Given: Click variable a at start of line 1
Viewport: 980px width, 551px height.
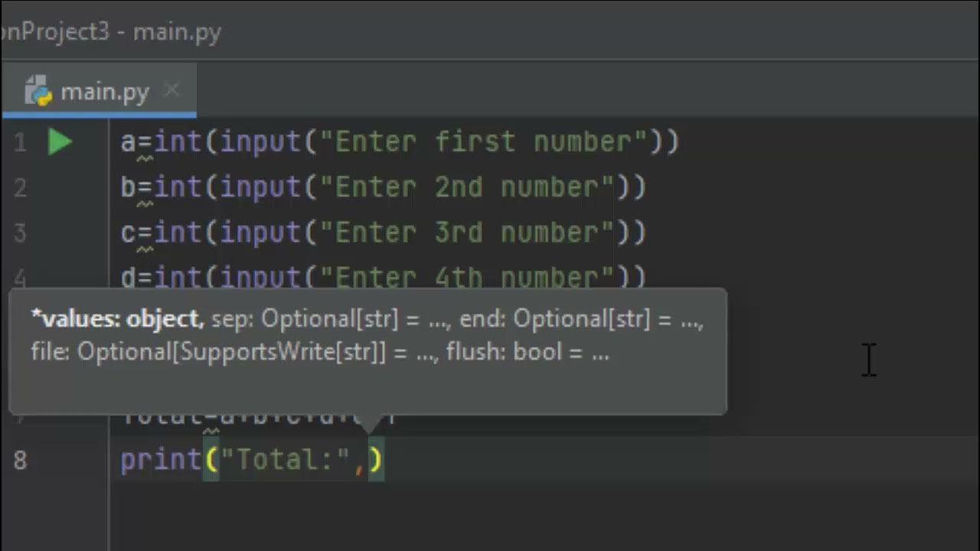Looking at the screenshot, I should coord(128,143).
